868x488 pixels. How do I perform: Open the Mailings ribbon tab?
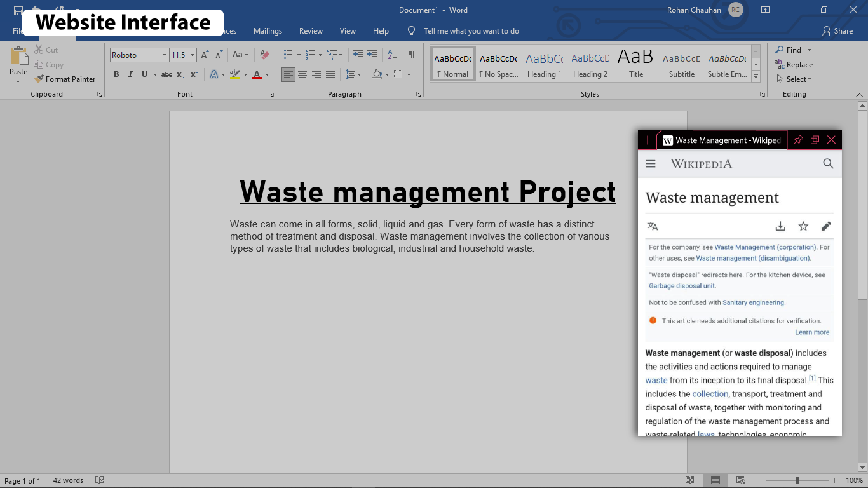(x=268, y=31)
